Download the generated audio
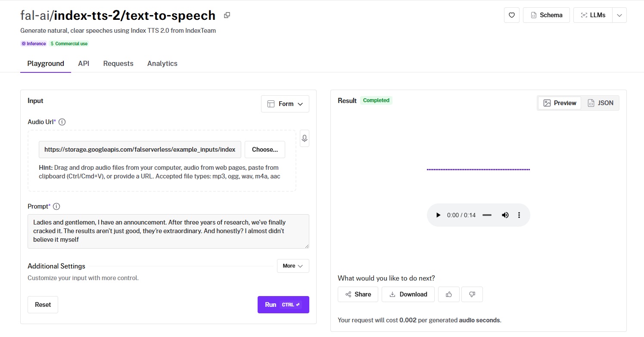Image resolution: width=644 pixels, height=337 pixels. pyautogui.click(x=408, y=294)
